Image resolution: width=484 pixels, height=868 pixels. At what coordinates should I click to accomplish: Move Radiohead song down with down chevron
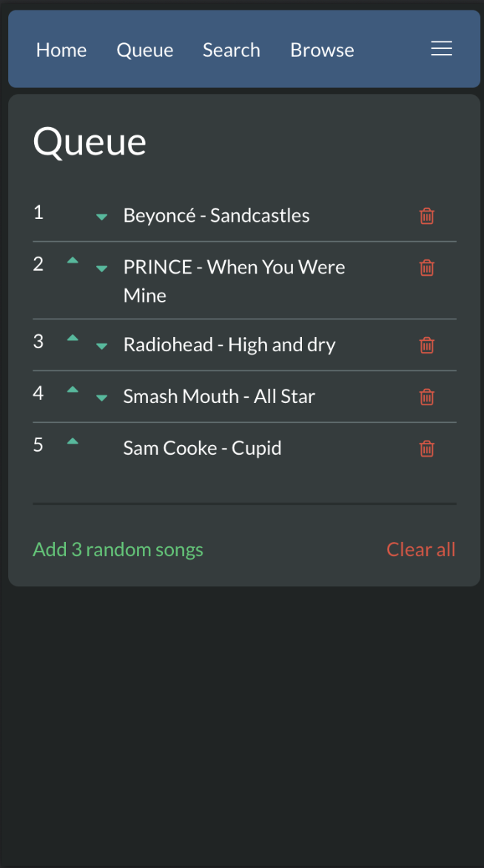(101, 347)
